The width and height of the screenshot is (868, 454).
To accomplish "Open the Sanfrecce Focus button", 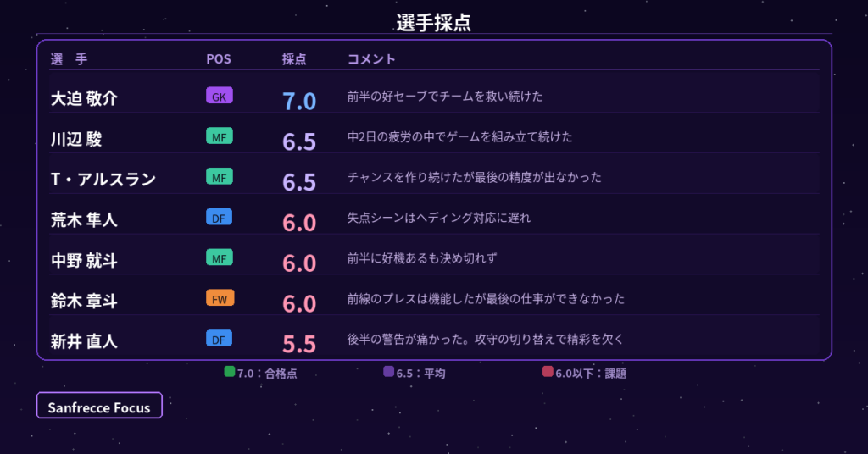I will point(99,406).
